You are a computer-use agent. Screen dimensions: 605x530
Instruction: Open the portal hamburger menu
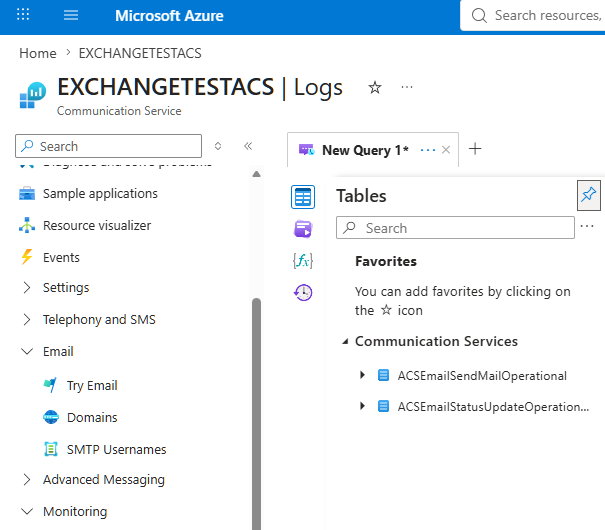(x=71, y=15)
